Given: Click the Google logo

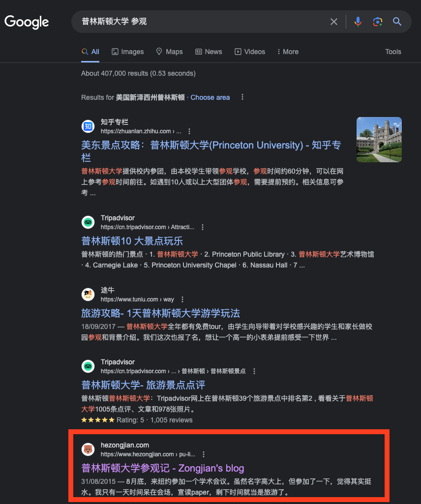Looking at the screenshot, I should (x=27, y=22).
